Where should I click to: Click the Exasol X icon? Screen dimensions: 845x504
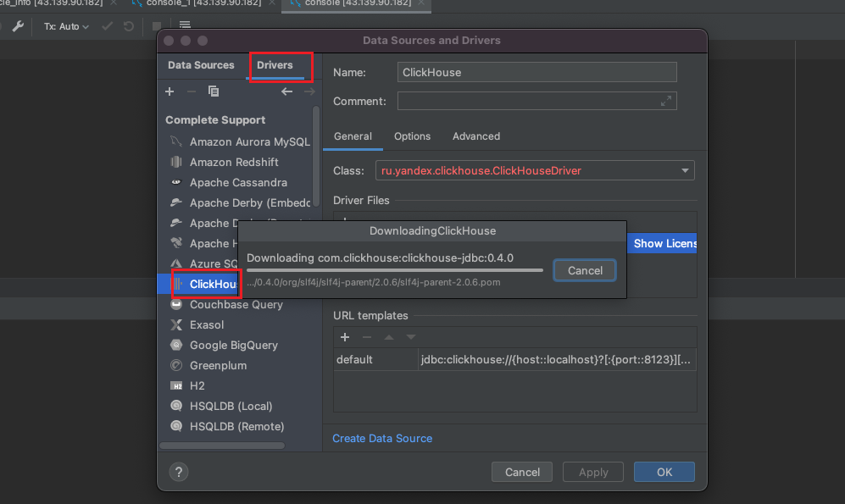(x=176, y=325)
